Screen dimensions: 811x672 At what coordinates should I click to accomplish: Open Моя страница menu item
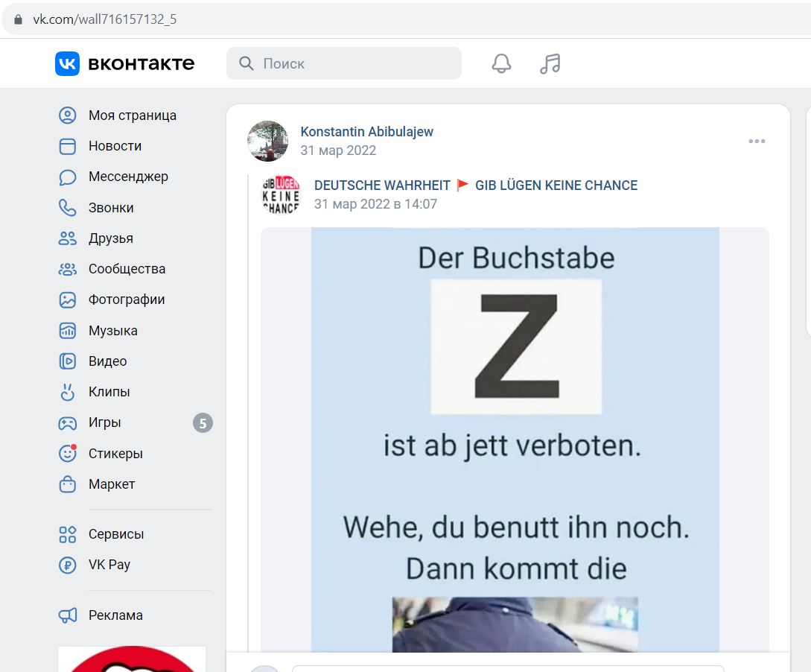(133, 115)
